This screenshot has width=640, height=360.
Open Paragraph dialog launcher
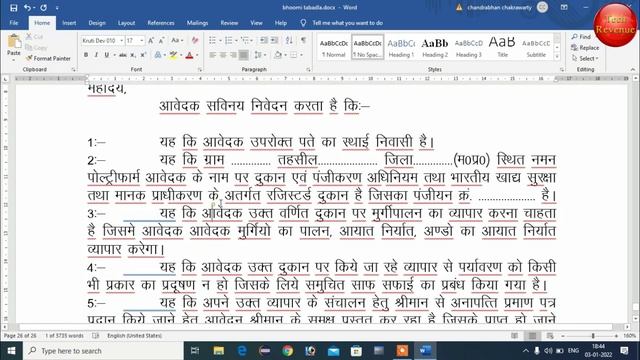point(308,70)
